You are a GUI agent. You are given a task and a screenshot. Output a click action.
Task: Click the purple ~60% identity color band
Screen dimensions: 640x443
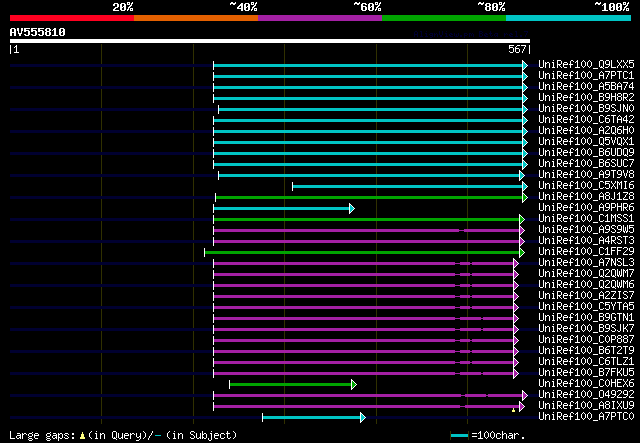tap(320, 18)
